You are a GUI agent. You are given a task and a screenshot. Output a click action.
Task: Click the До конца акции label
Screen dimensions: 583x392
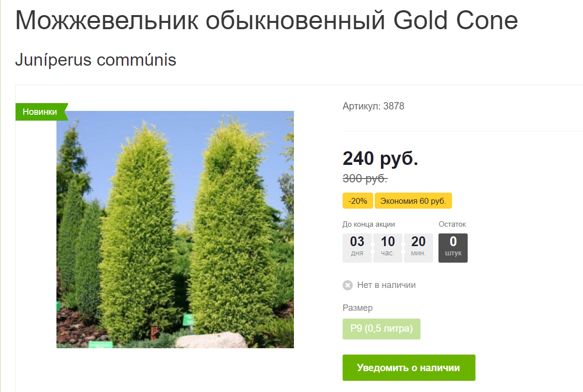pos(368,224)
